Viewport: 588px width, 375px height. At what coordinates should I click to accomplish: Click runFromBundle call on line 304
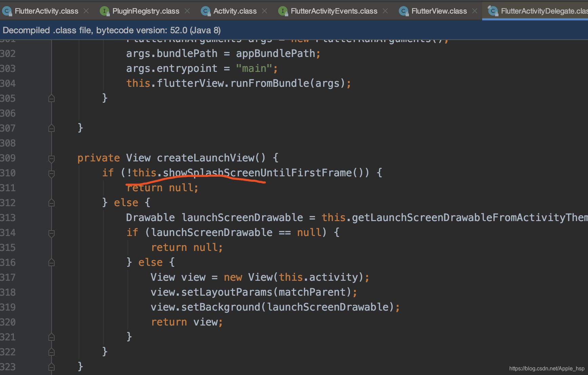[270, 83]
